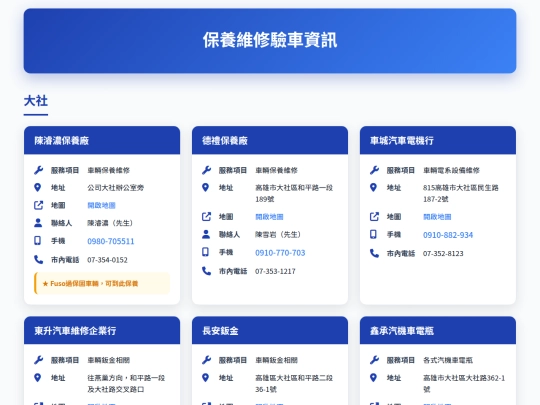Click the landline phone icon in 車城汽車電機行 card
This screenshot has width=540, height=405.
(x=374, y=253)
